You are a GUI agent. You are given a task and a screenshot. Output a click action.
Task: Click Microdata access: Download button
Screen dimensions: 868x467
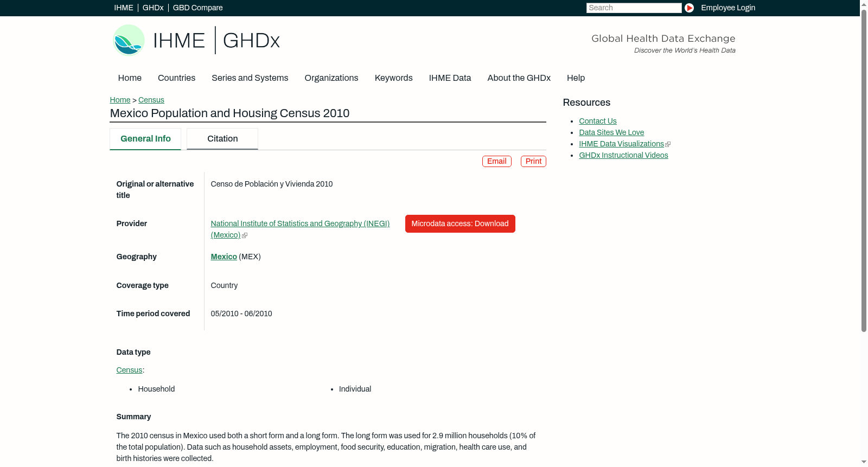[x=460, y=223]
